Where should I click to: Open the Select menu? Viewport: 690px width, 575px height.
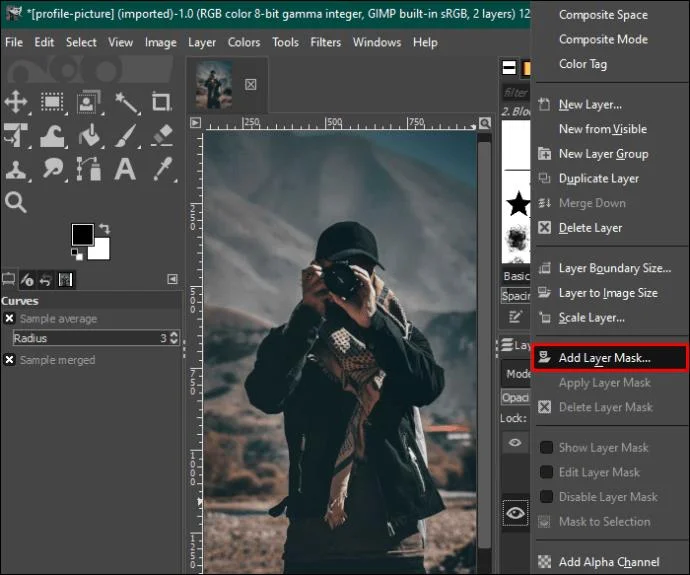[x=81, y=42]
